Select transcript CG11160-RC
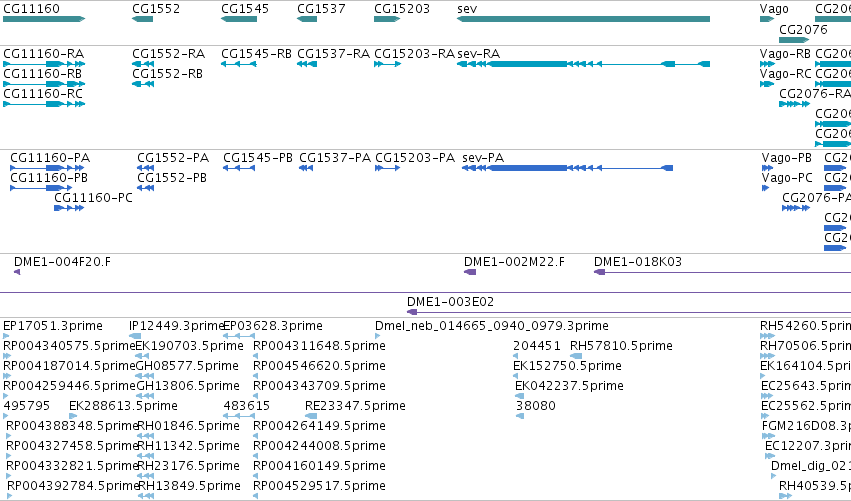This screenshot has width=851, height=501. (x=44, y=104)
